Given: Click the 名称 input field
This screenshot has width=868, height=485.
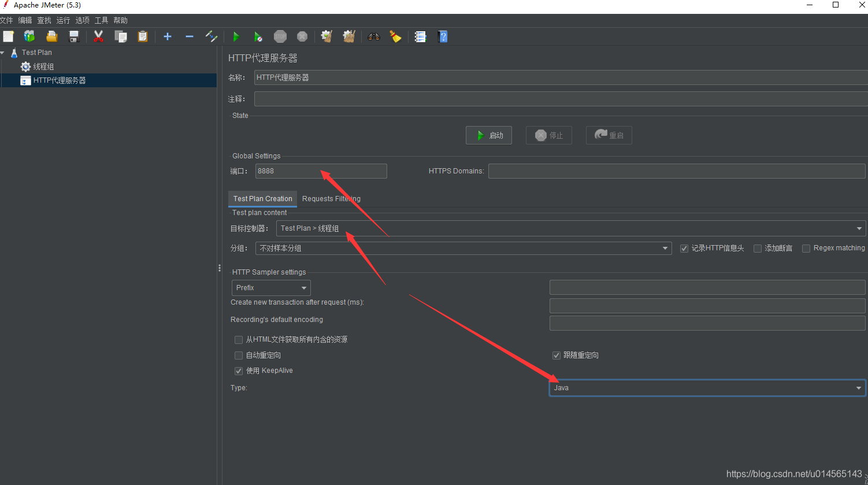Looking at the screenshot, I should (x=561, y=77).
